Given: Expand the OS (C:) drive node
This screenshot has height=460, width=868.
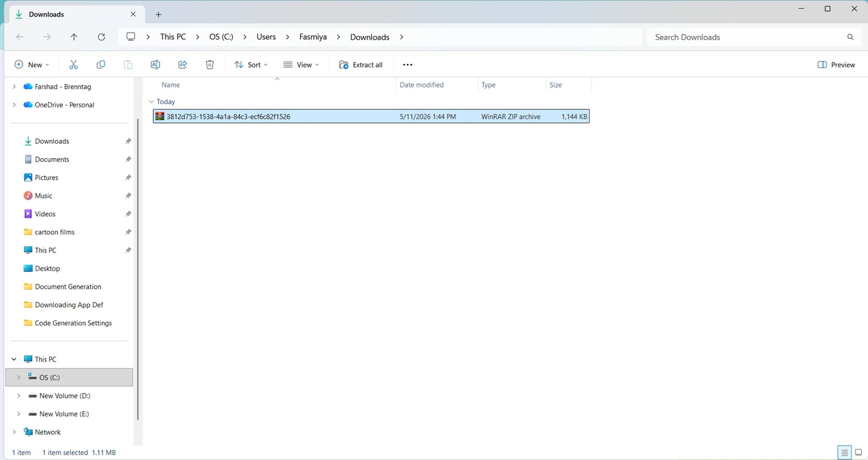Looking at the screenshot, I should (19, 378).
